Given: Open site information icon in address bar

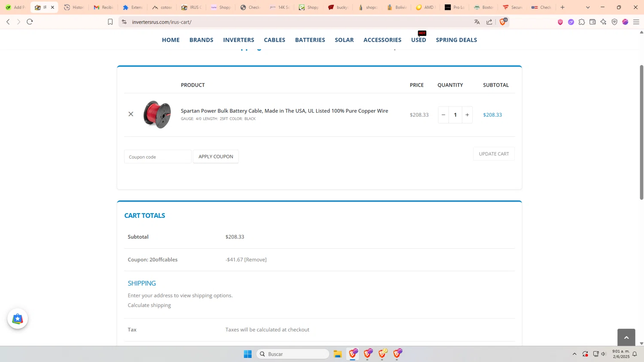Looking at the screenshot, I should [x=124, y=22].
